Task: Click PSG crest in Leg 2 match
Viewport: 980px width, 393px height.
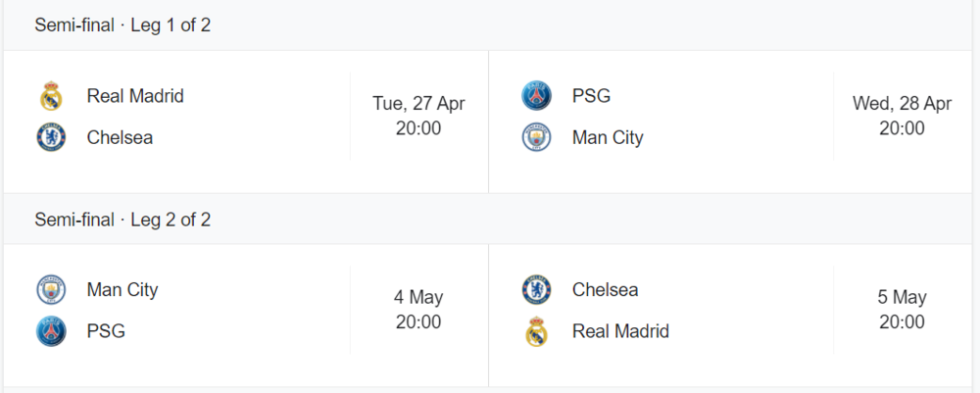Action: point(51,331)
